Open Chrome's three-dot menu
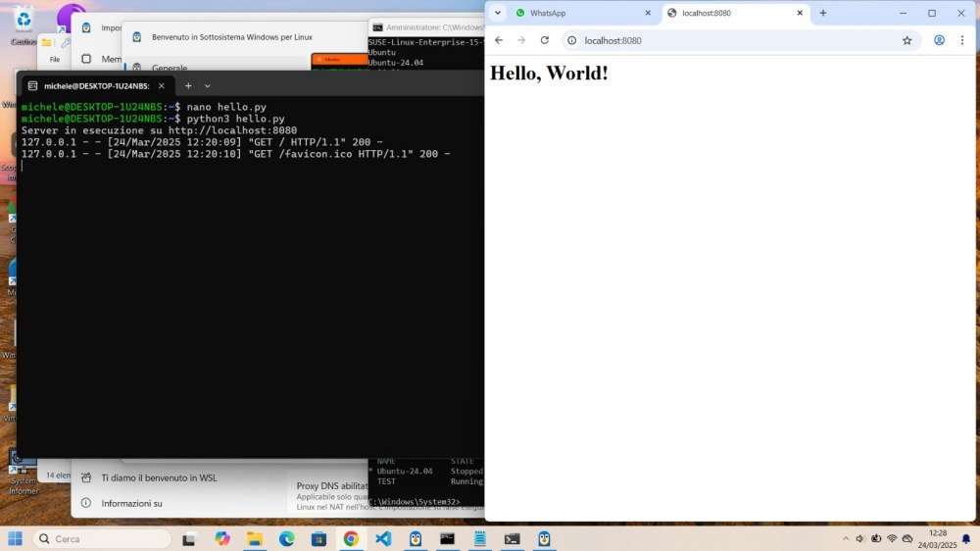Screen dimensions: 980x551 click(x=962, y=40)
